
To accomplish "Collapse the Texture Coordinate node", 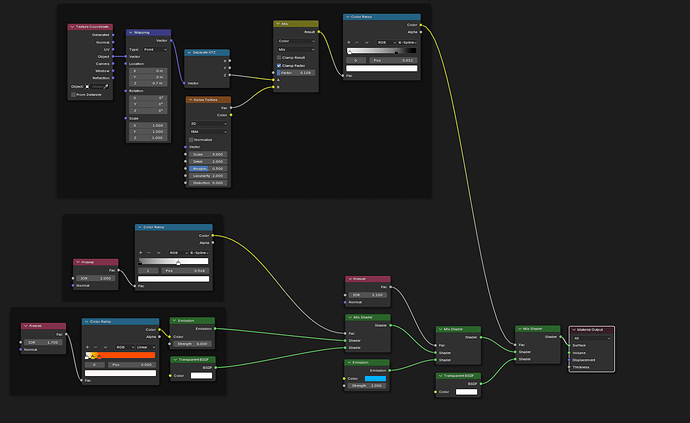I will (x=72, y=27).
